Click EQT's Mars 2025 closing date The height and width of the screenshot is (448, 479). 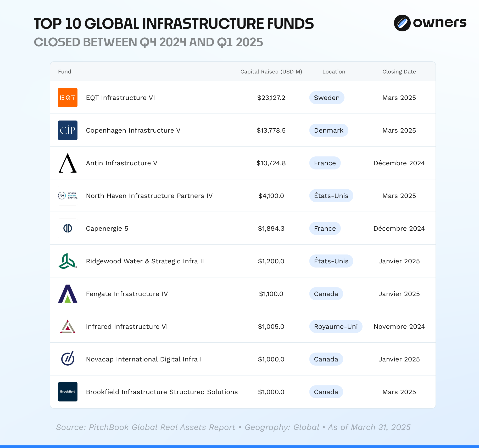399,98
